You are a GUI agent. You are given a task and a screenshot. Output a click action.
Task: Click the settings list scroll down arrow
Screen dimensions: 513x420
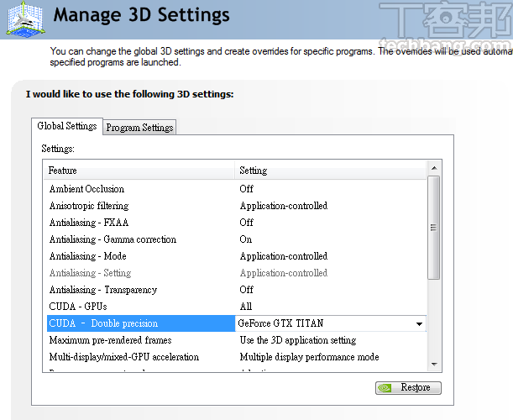point(434,365)
